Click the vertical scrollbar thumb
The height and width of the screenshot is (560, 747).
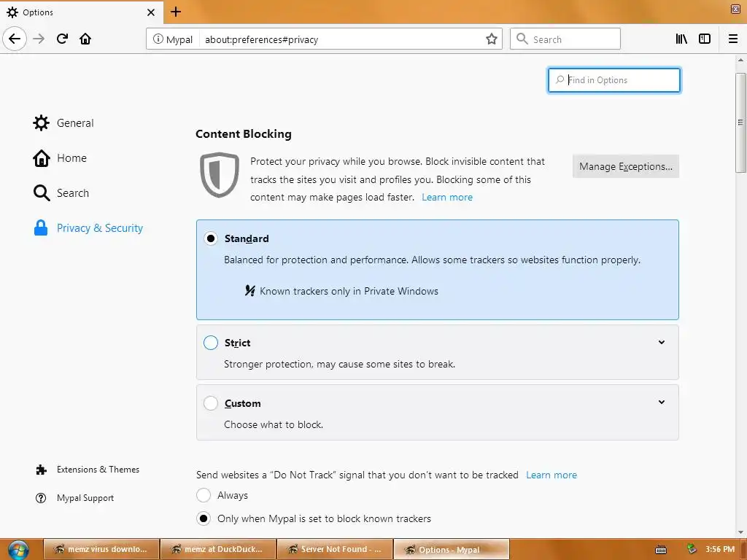[x=740, y=122]
